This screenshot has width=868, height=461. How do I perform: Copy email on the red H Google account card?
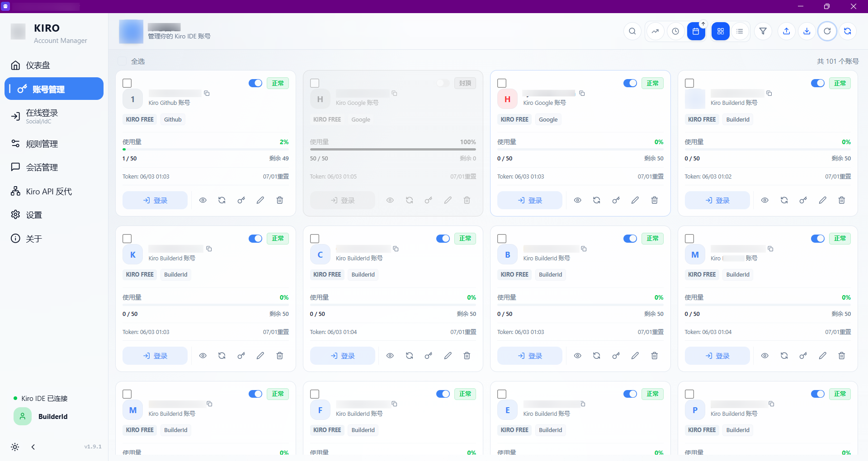click(582, 93)
